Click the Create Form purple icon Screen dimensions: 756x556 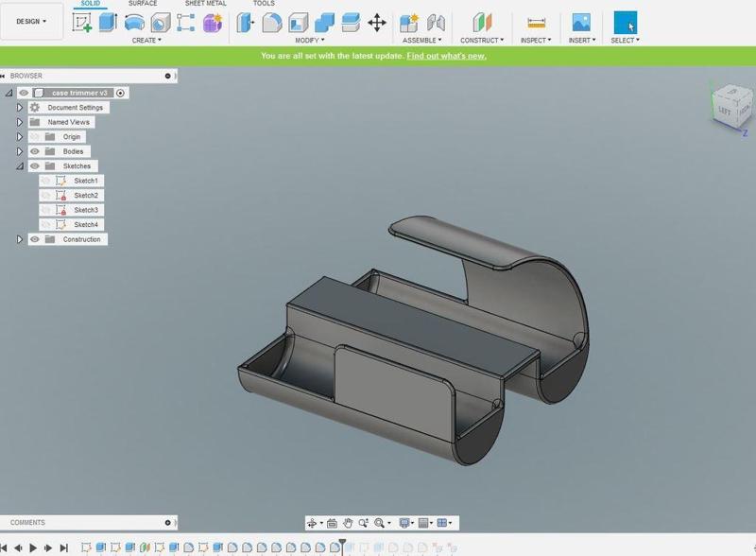[213, 23]
